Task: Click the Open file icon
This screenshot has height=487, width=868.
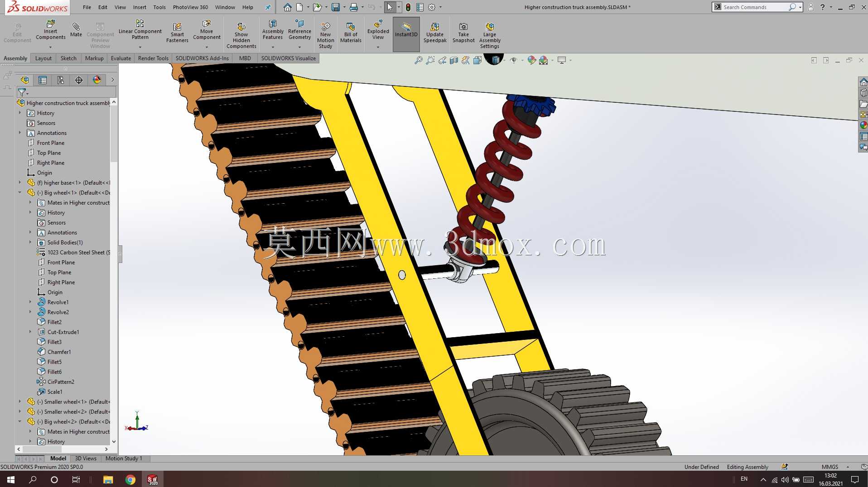Action: [317, 7]
